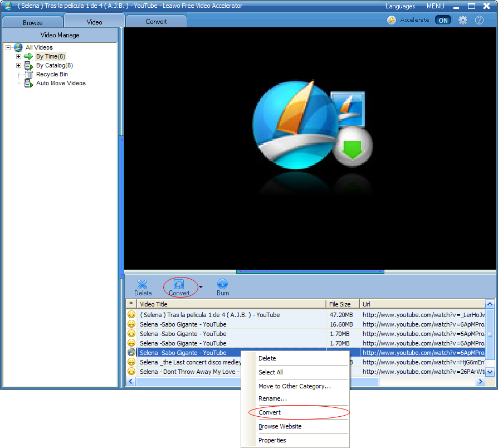Click gray status icon of selected row
498x448 pixels.
point(131,352)
